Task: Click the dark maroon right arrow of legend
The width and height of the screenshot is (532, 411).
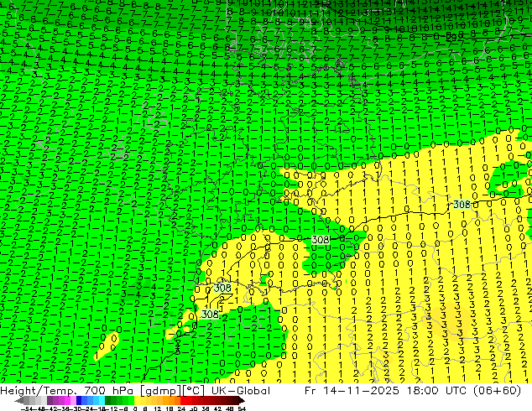Action: (x=241, y=401)
